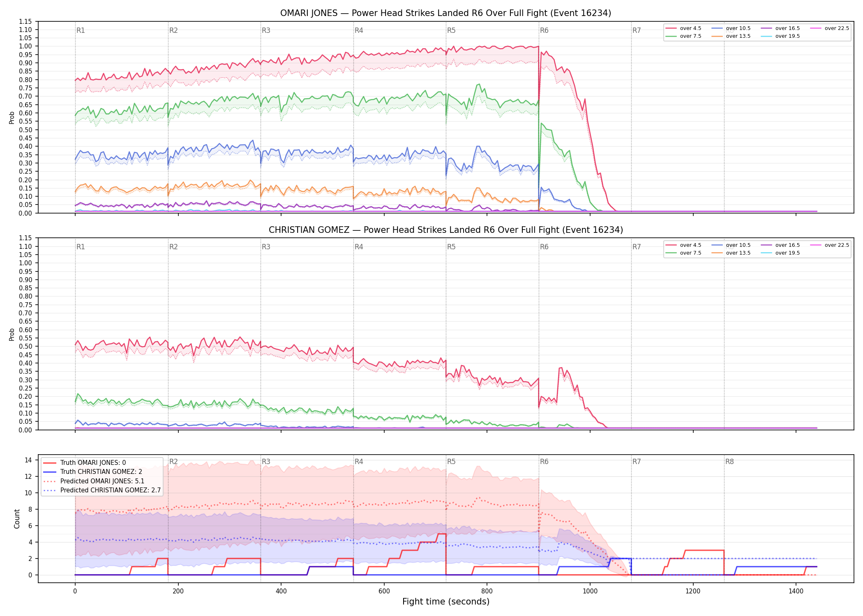Click the red line swatch for Truth OMARI JONES
This screenshot has height=616, width=863.
point(50,463)
